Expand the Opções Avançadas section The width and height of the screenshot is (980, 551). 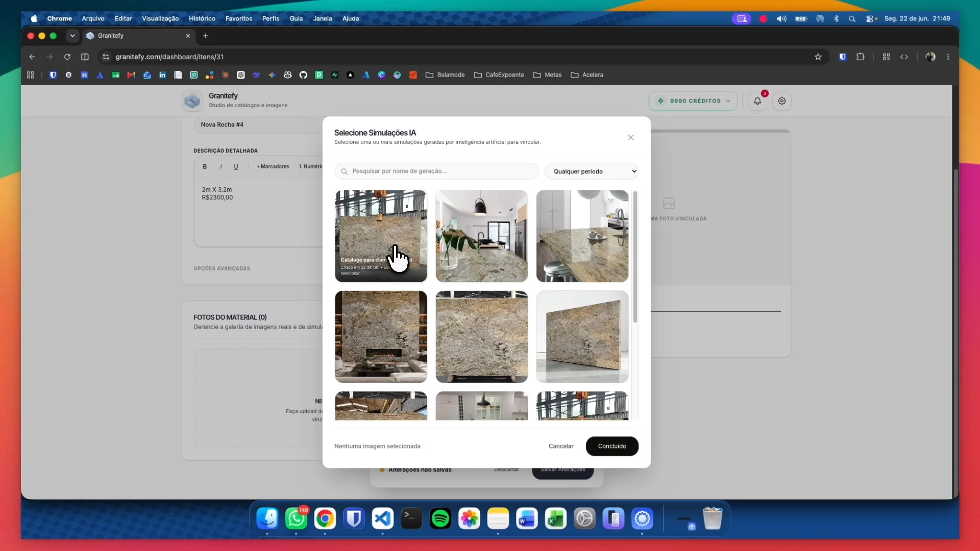click(222, 268)
